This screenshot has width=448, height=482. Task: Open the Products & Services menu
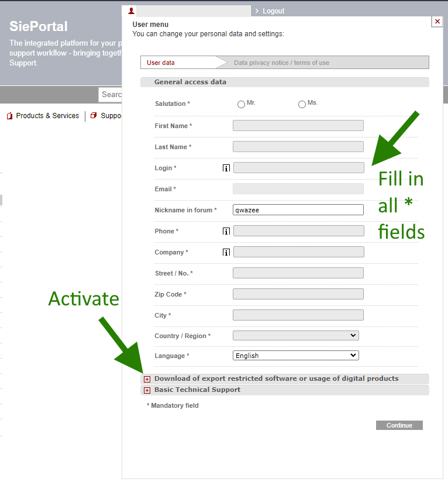(47, 116)
